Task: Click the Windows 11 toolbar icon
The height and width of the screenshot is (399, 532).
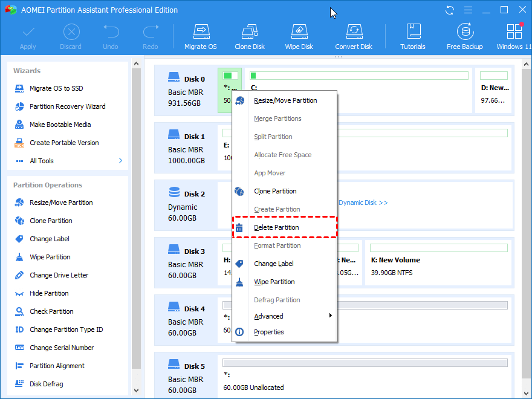Action: 513,35
